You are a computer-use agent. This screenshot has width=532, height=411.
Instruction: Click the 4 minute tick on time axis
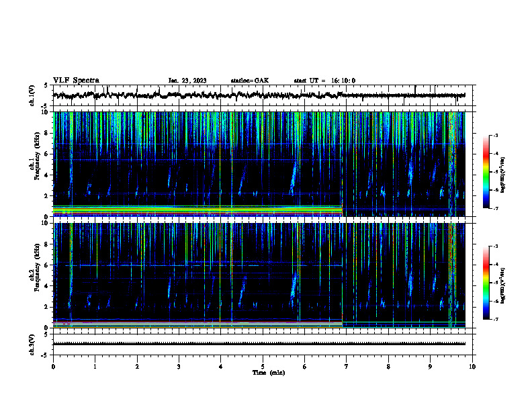220,367
